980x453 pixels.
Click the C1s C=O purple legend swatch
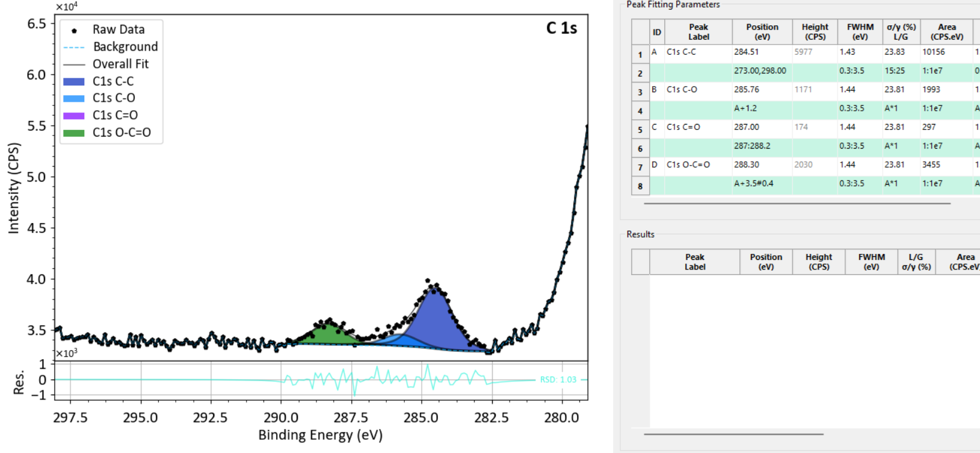tap(73, 116)
